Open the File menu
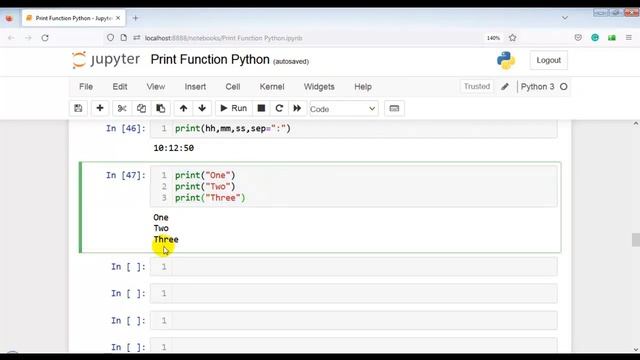Screen dimensions: 640x360 click(x=86, y=87)
